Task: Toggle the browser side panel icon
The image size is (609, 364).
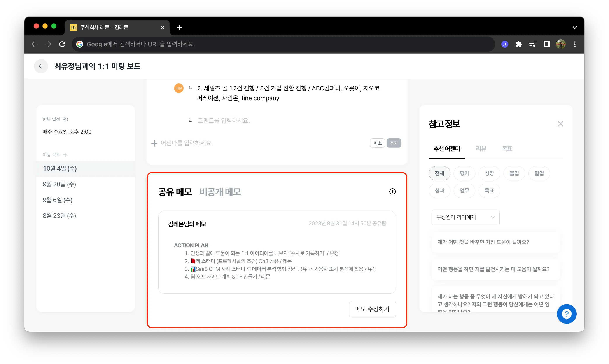Action: click(x=547, y=44)
